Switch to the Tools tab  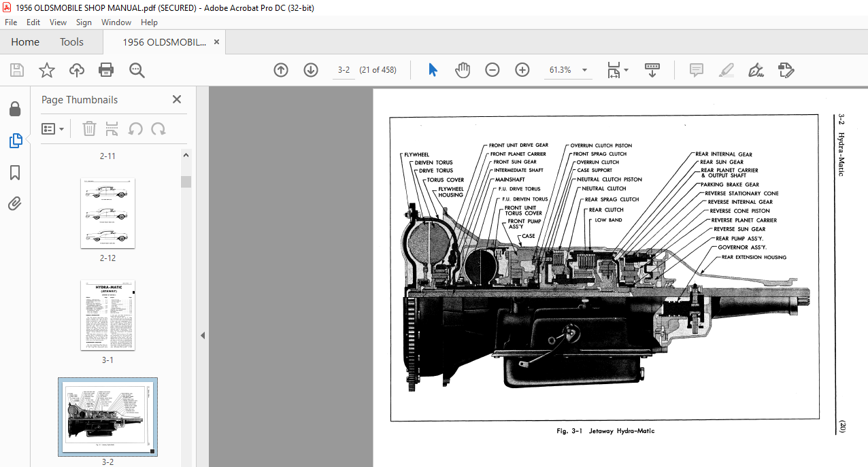pos(71,42)
